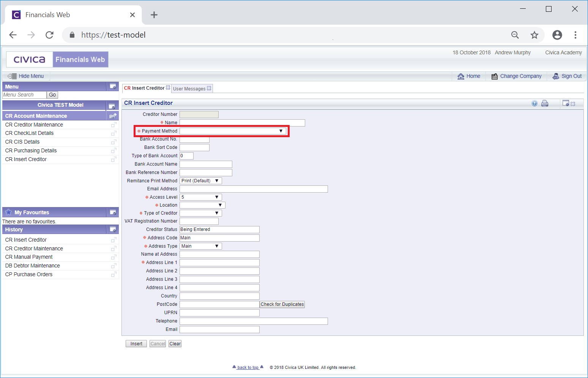Open the browser zoom icon

point(515,35)
